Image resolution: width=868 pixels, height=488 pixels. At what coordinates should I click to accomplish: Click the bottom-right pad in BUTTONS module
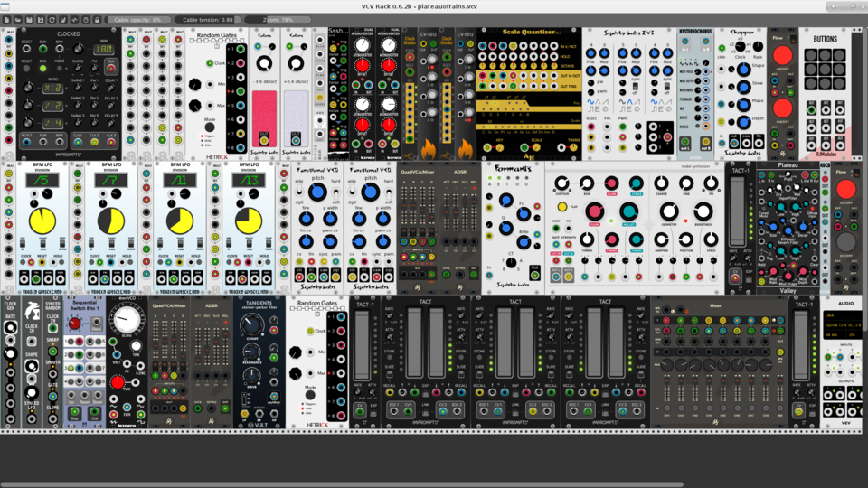[839, 83]
